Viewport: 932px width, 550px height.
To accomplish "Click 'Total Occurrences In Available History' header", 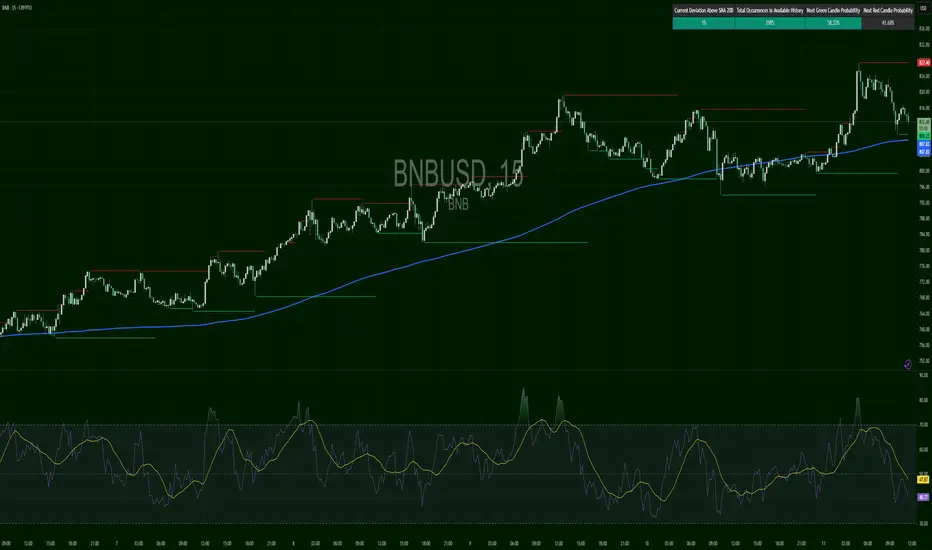I will coord(770,11).
